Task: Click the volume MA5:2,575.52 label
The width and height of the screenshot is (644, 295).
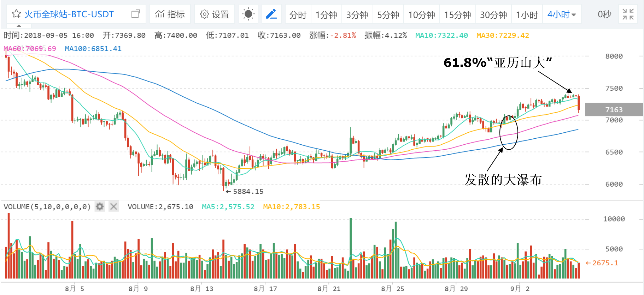Action: tap(228, 207)
